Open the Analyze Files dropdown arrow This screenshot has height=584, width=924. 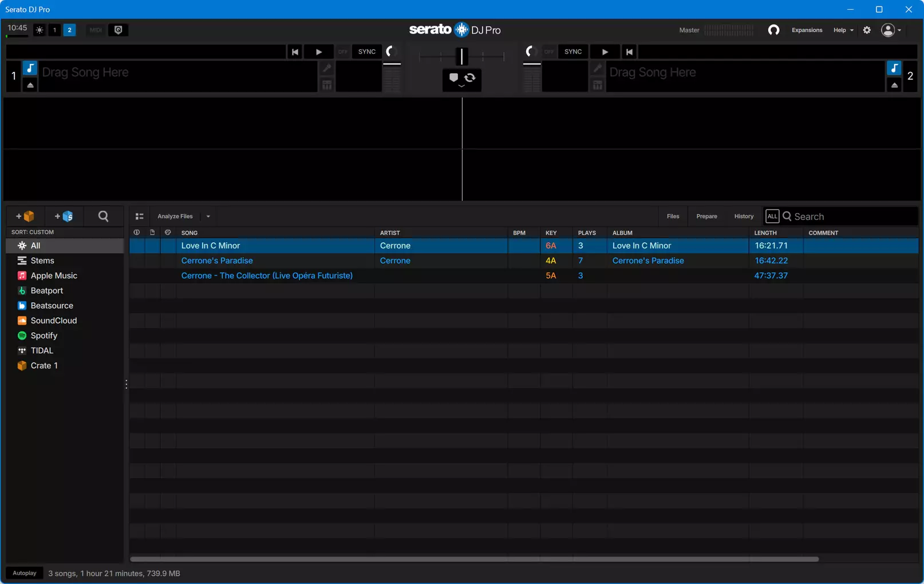tap(208, 216)
